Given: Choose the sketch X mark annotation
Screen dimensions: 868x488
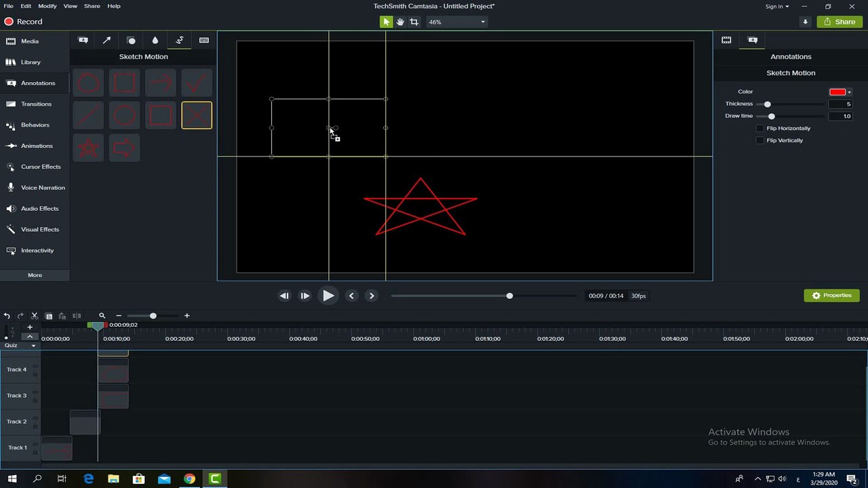Looking at the screenshot, I should click(x=197, y=115).
